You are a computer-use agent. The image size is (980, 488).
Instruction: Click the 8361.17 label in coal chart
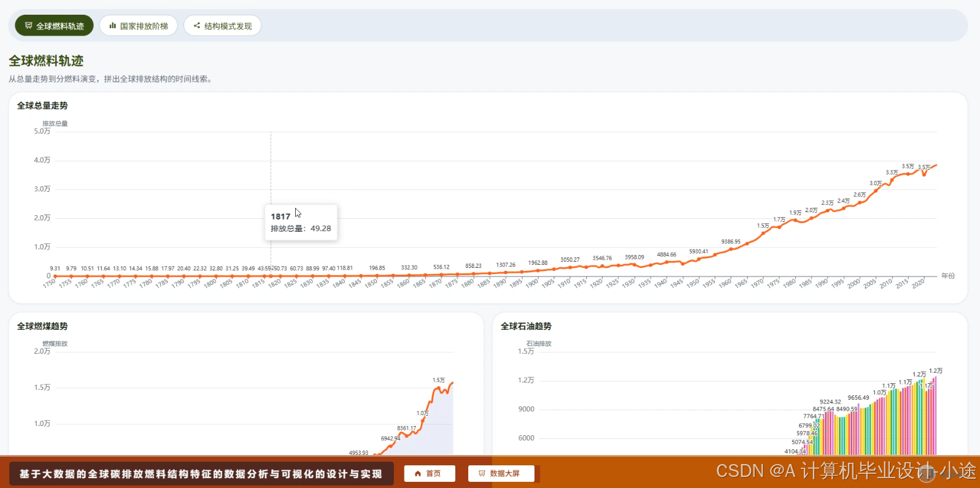pos(406,428)
